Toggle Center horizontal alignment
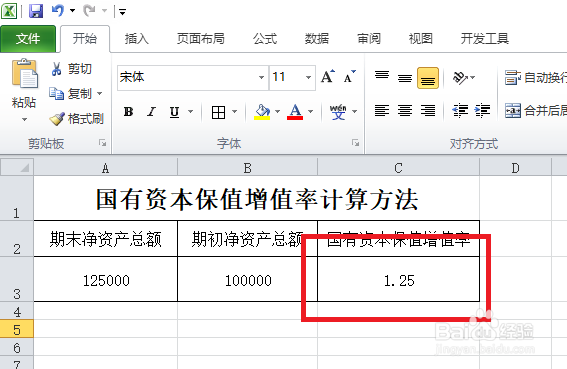Viewport: 567px width, 369px height. [405, 110]
